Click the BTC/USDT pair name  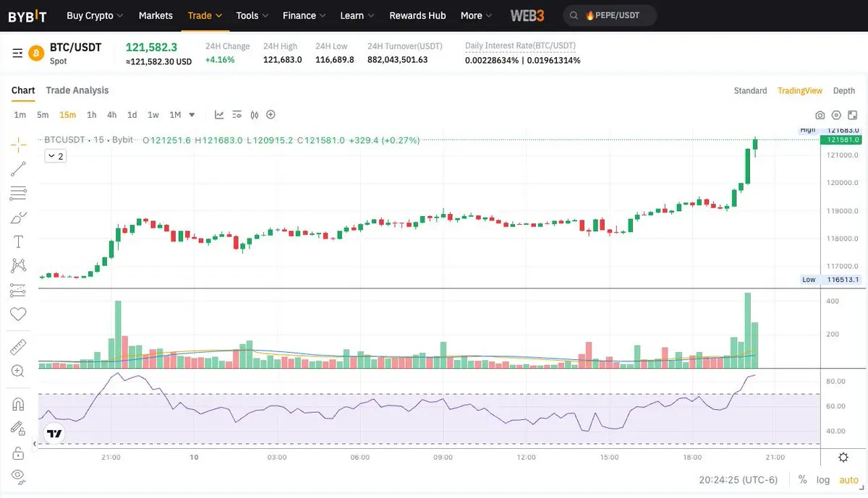pyautogui.click(x=75, y=48)
